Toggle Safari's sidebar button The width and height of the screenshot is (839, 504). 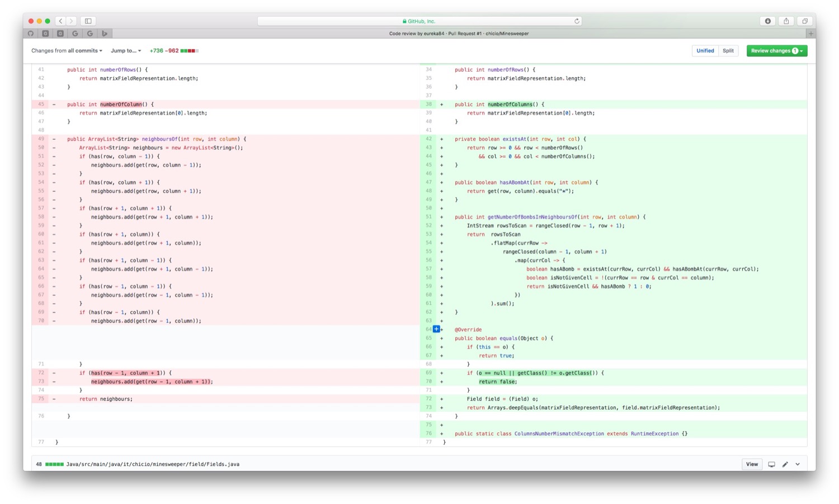(88, 21)
